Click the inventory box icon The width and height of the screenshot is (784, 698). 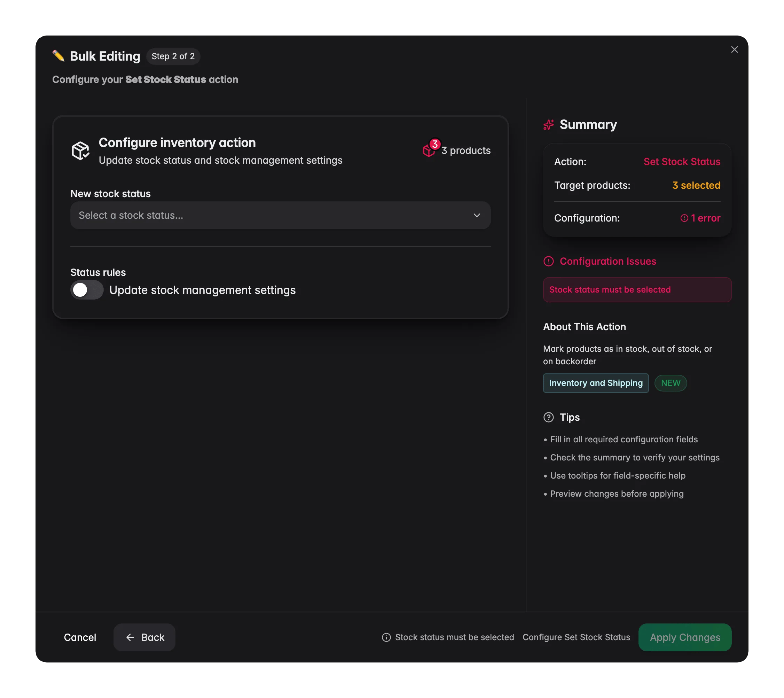pyautogui.click(x=80, y=150)
